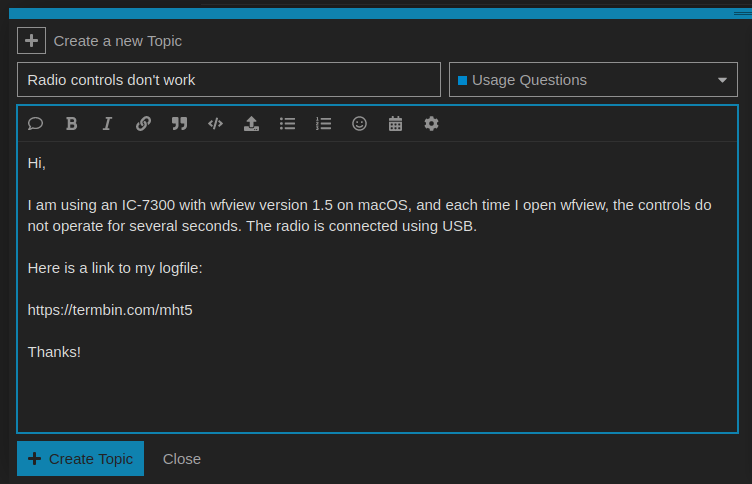
Task: Click the blue category color square
Action: 462,80
